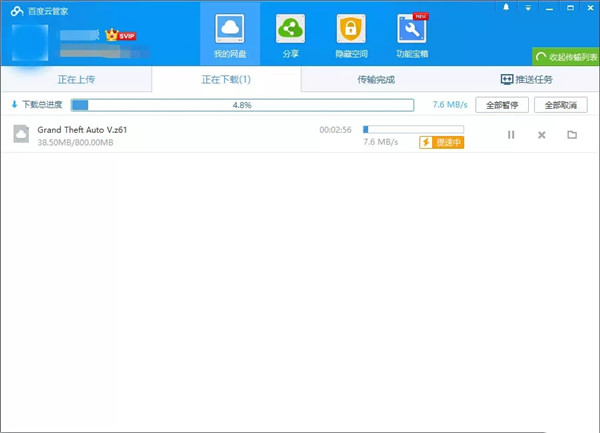
Task: Click the overall download progress bar
Action: click(241, 105)
